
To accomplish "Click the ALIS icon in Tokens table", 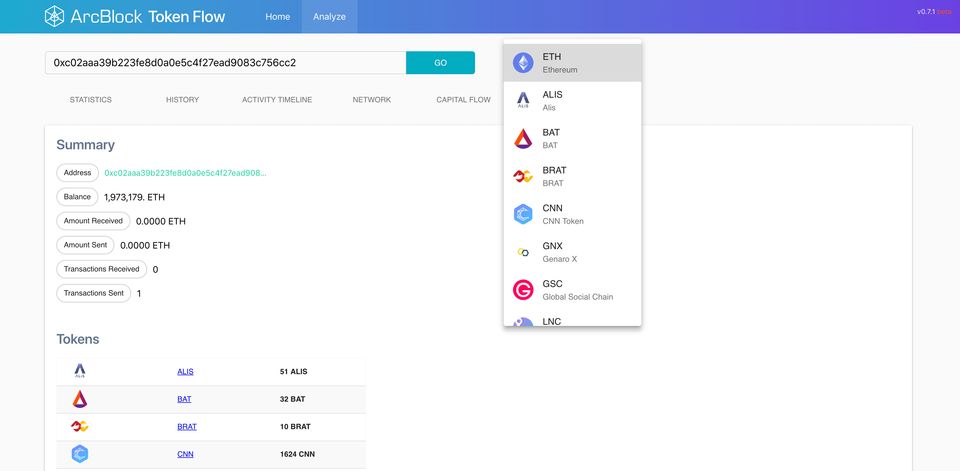I will point(80,371).
